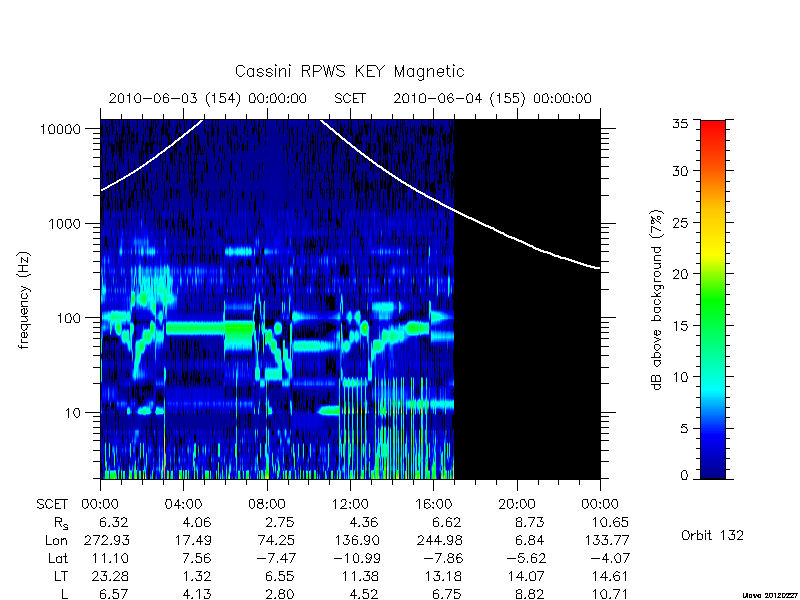Click the color bar value 5
The height and width of the screenshot is (600, 800).
pyautogui.click(x=684, y=429)
